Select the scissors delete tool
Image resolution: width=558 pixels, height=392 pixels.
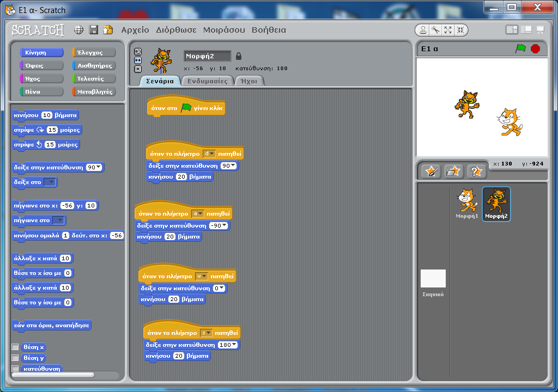(435, 30)
